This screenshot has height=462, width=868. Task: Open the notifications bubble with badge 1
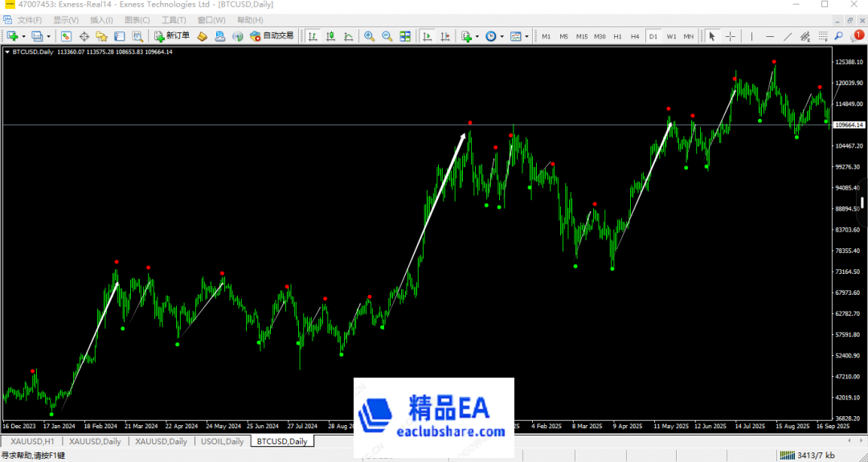pyautogui.click(x=857, y=36)
